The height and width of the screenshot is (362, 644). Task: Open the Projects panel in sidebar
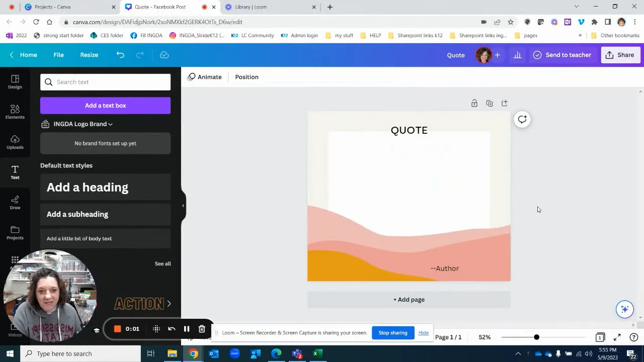coord(15,232)
